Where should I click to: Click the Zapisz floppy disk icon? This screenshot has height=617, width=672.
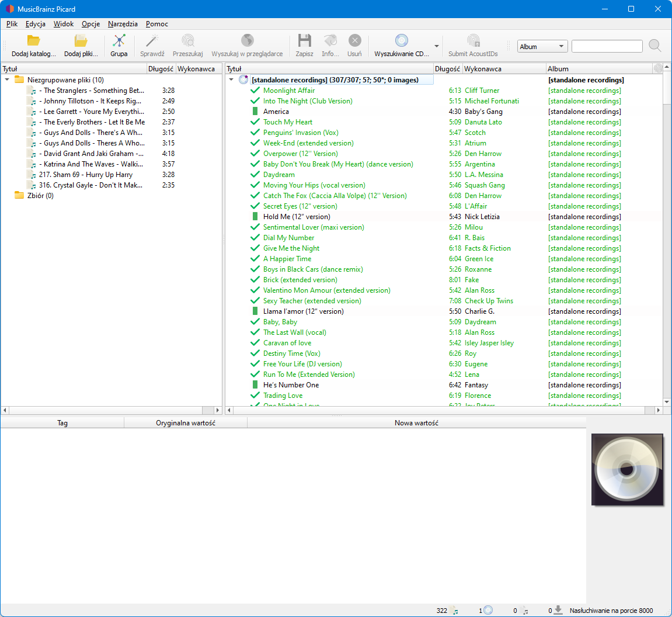click(304, 41)
